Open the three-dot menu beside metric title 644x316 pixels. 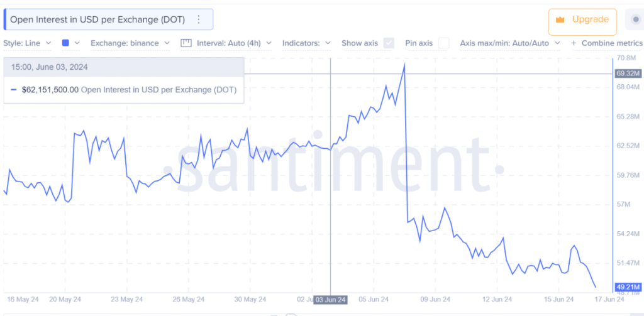[198, 19]
